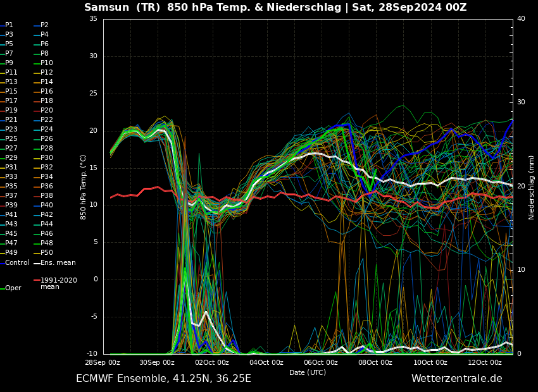Click the "Date (UTC)" axis title
This screenshot has width=538, height=392.
click(x=308, y=372)
